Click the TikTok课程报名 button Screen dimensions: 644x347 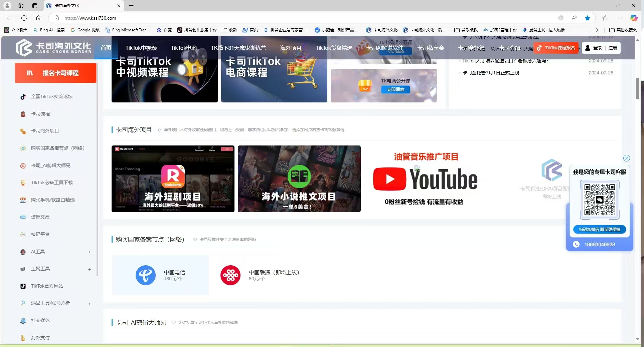pos(556,48)
